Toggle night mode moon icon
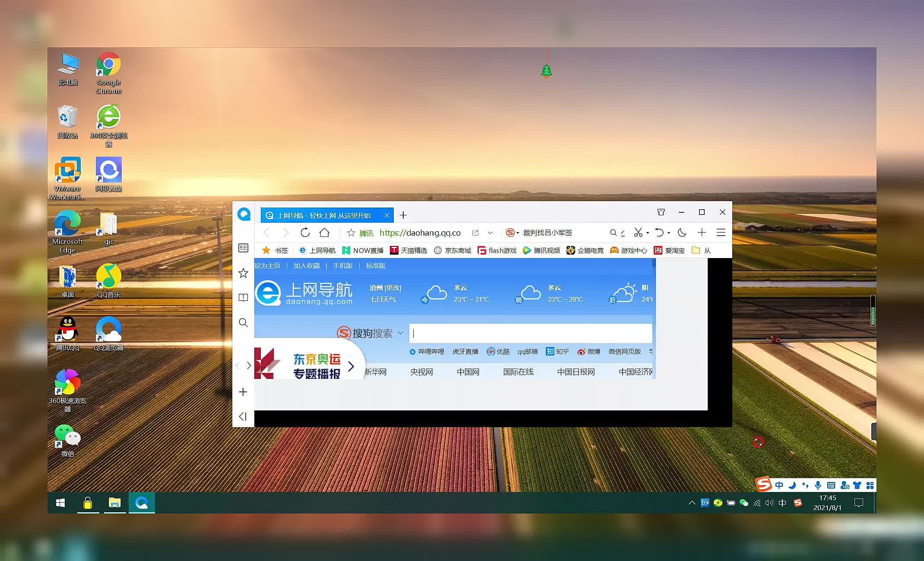 (x=682, y=233)
